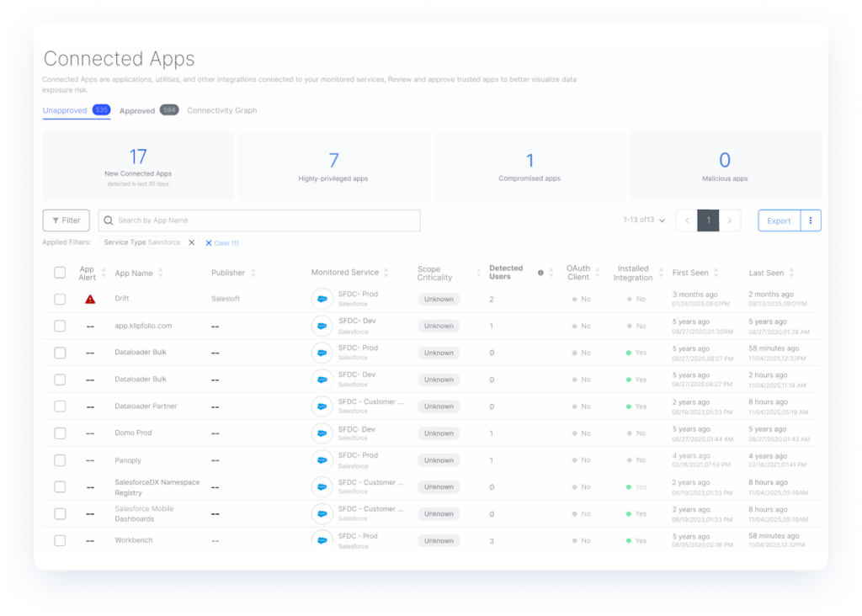This screenshot has width=862, height=616.
Task: Sort the Last Seen column
Action: pos(791,273)
